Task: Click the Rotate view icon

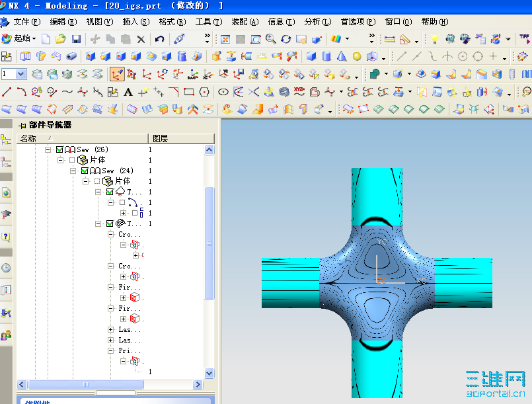Action: (x=285, y=40)
